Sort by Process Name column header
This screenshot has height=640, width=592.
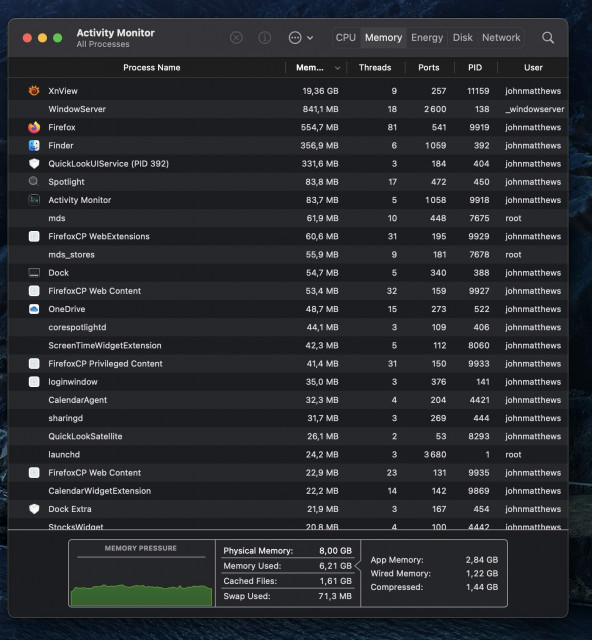pyautogui.click(x=151, y=67)
